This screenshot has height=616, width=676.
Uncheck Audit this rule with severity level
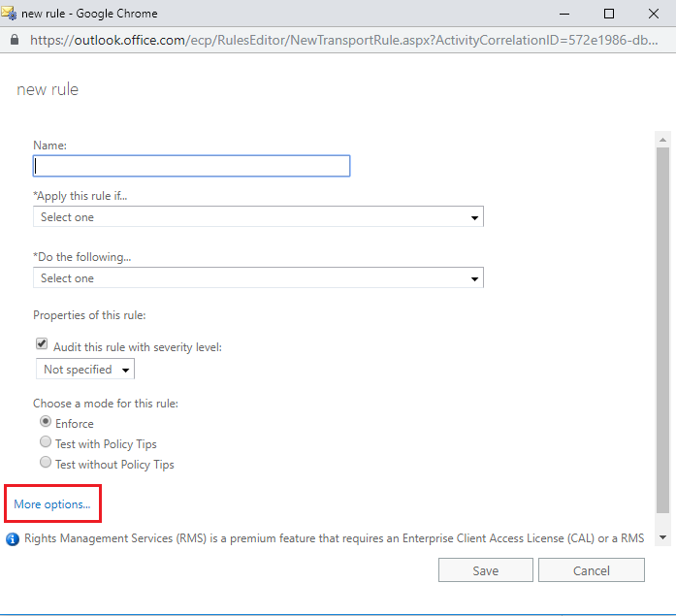[42, 344]
